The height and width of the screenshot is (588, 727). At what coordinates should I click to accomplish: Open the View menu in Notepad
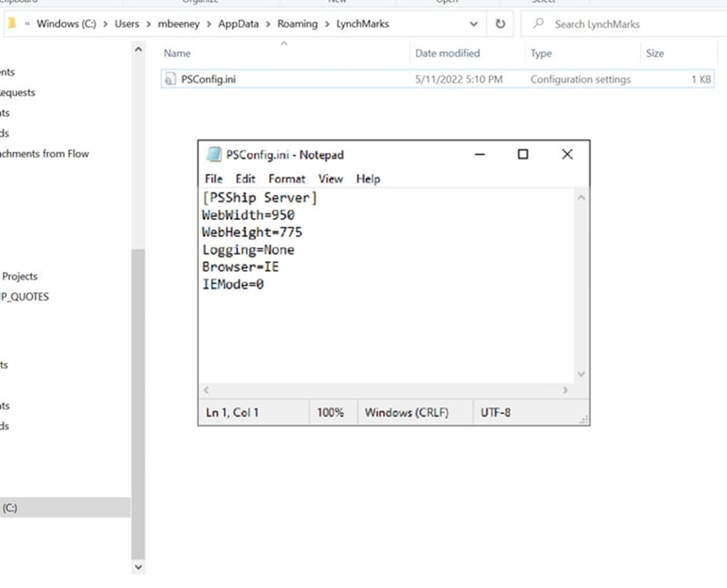coord(330,179)
